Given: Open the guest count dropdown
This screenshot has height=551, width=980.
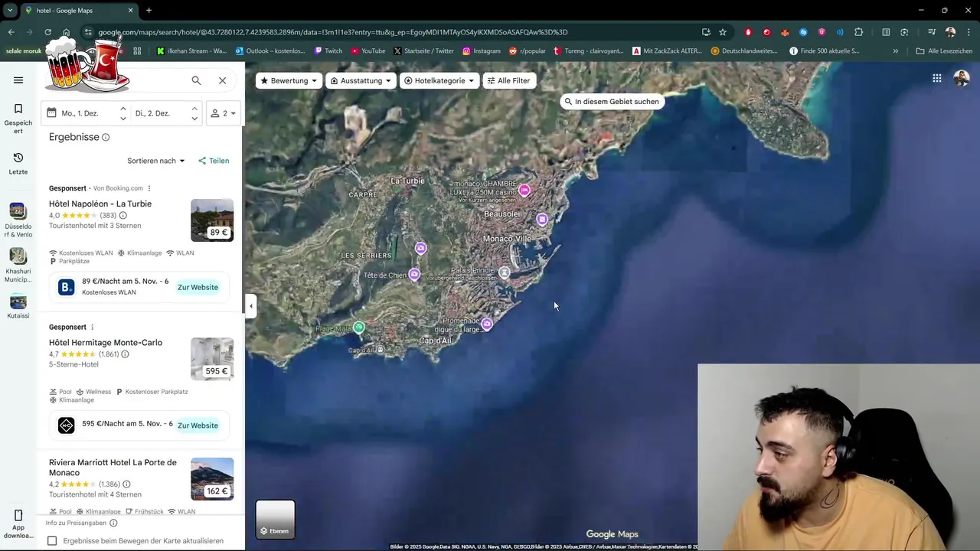Looking at the screenshot, I should coord(224,113).
